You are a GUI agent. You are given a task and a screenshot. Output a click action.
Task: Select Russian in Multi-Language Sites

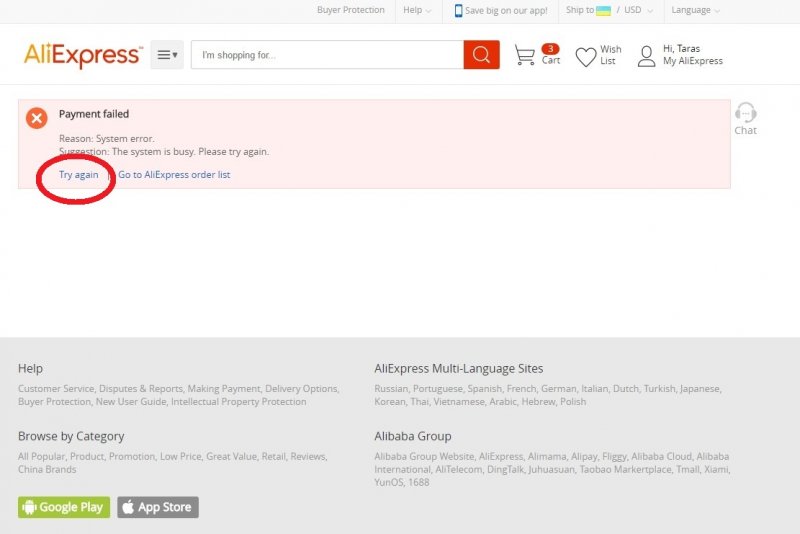click(391, 389)
